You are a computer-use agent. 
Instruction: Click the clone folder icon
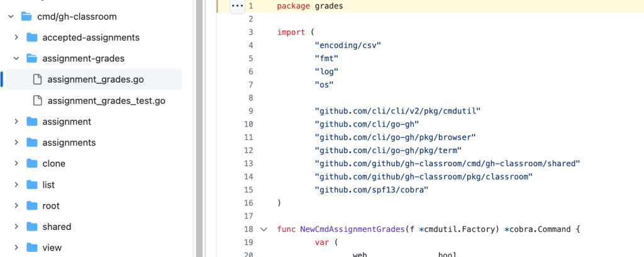[31, 164]
